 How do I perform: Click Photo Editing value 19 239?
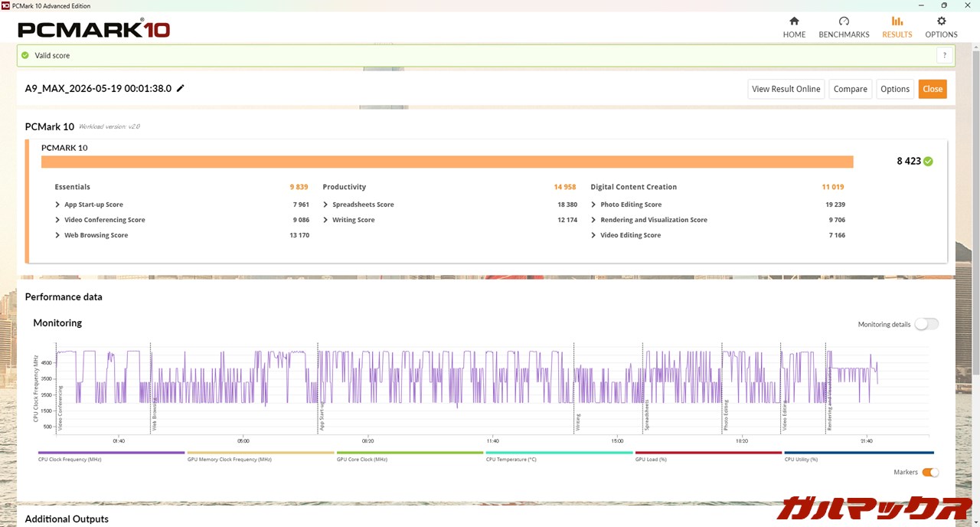(835, 205)
